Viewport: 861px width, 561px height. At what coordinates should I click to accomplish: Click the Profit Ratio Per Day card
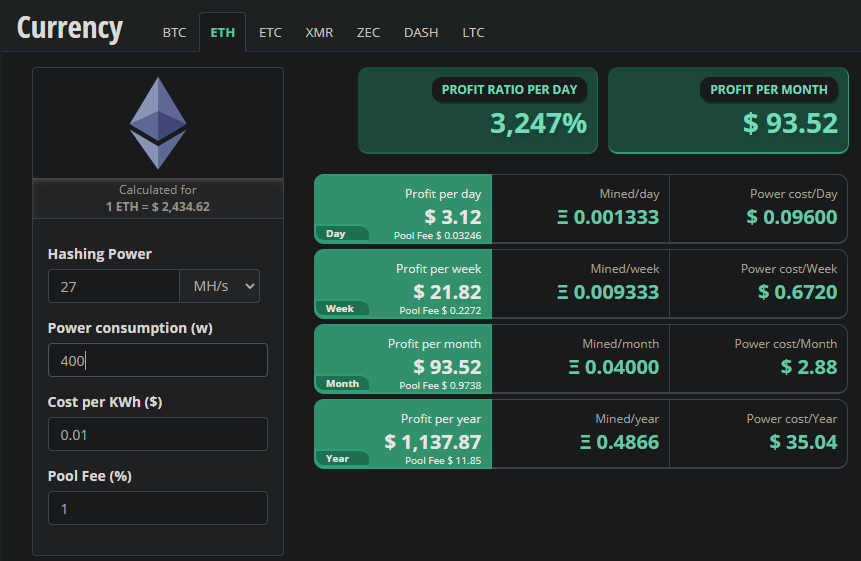(478, 110)
